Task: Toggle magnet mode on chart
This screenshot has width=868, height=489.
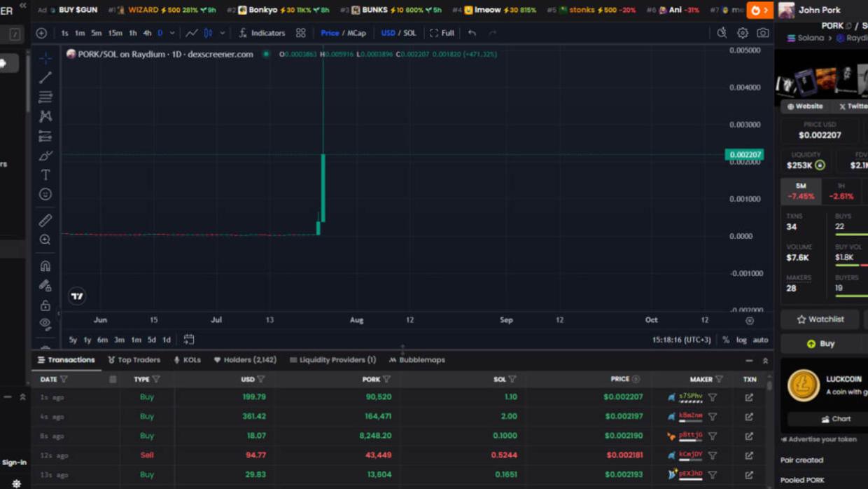Action: 45,266
